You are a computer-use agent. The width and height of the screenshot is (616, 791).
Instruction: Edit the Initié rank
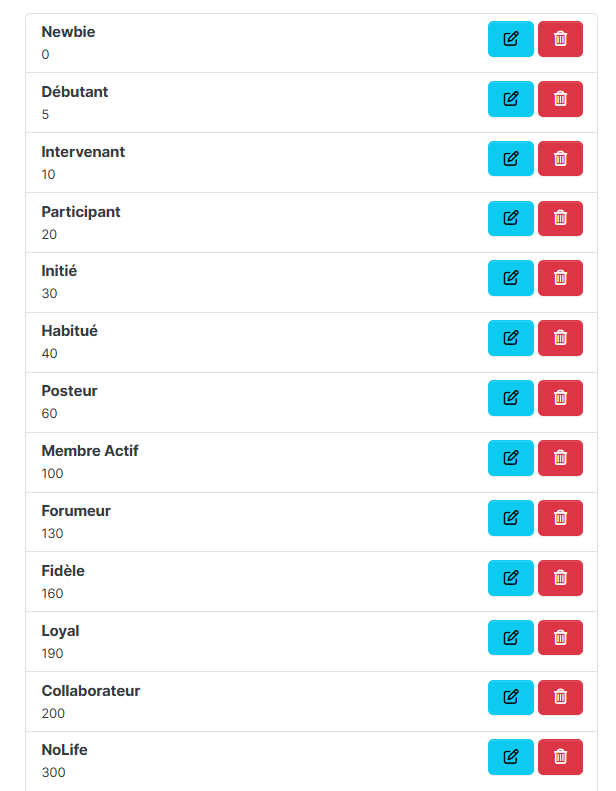(511, 278)
